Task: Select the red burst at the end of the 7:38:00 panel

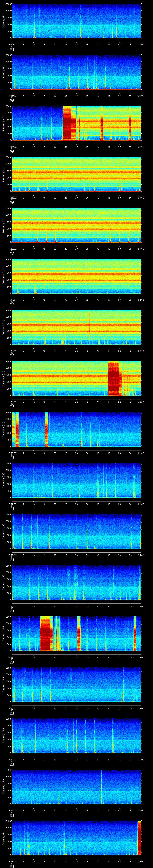Action: (x=140, y=838)
